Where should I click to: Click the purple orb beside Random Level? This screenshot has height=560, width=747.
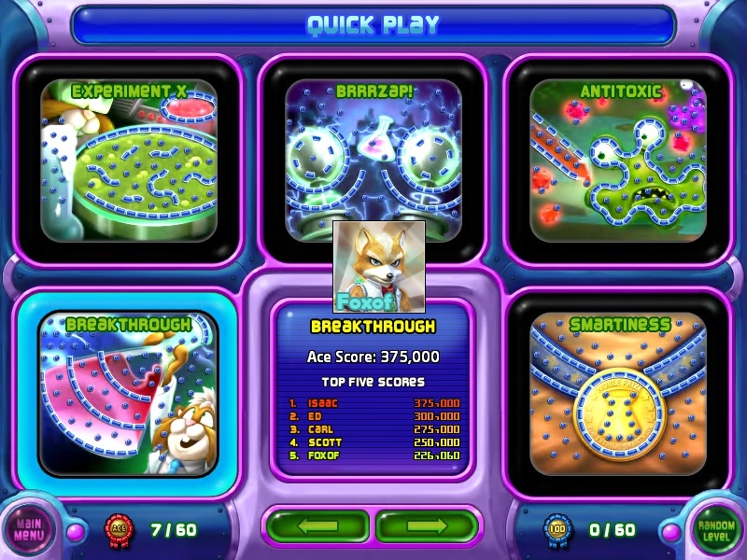click(670, 532)
